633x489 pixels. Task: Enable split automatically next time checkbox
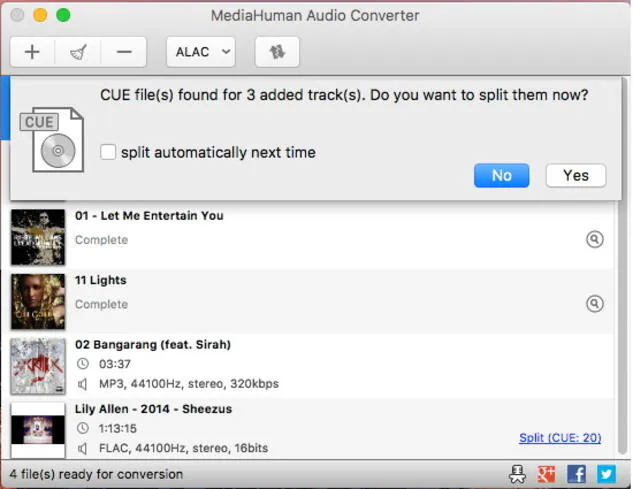[x=109, y=152]
